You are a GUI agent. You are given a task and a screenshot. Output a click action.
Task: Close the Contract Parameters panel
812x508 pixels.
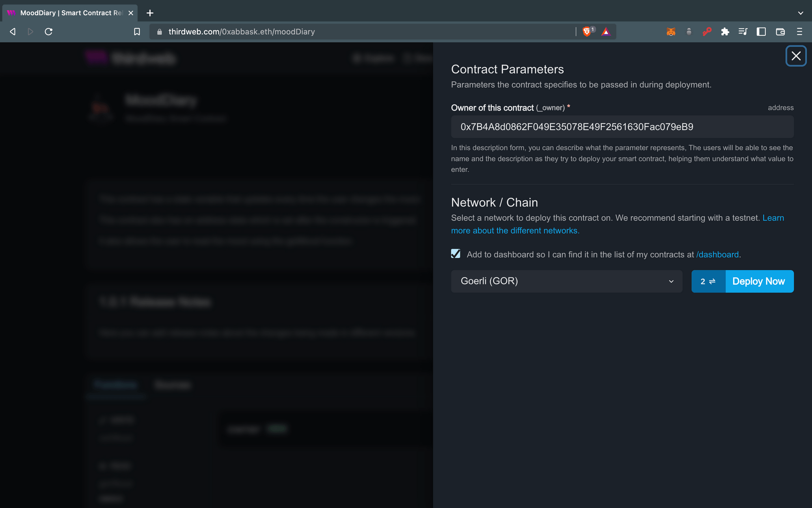click(796, 56)
